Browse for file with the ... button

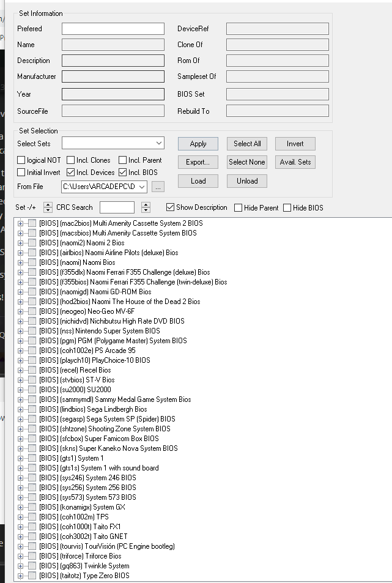point(158,187)
